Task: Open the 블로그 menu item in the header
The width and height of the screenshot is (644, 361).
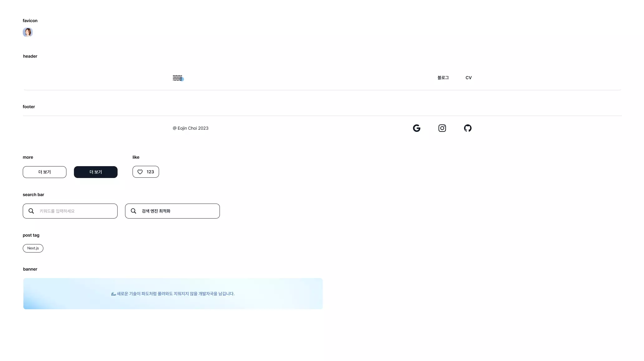Action: tap(443, 78)
